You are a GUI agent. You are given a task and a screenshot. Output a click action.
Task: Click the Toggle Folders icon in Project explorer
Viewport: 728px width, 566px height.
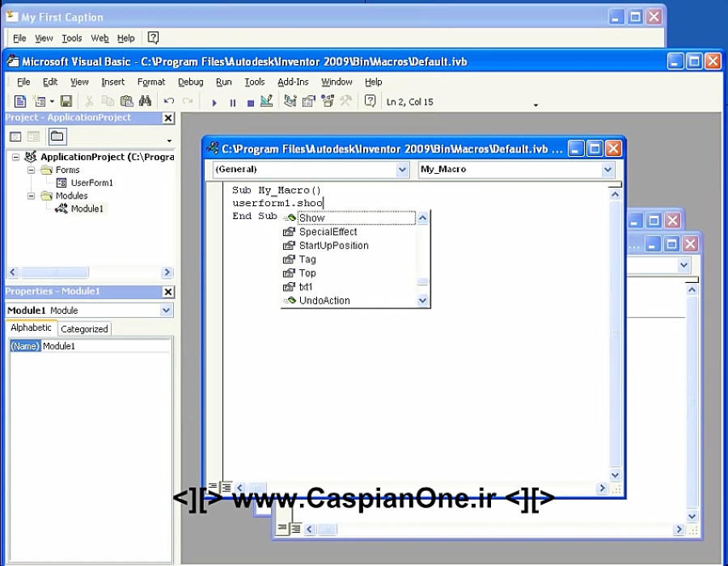pos(57,135)
